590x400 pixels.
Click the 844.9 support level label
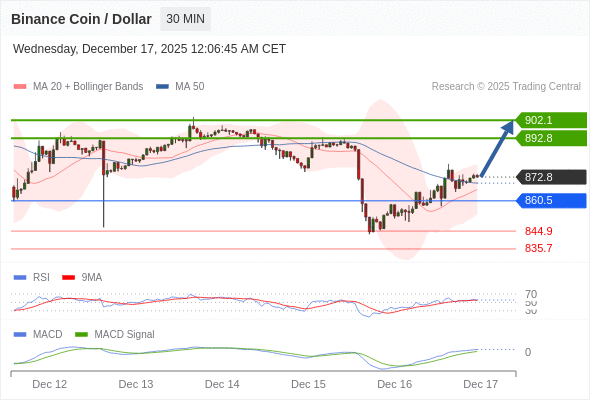pyautogui.click(x=538, y=231)
